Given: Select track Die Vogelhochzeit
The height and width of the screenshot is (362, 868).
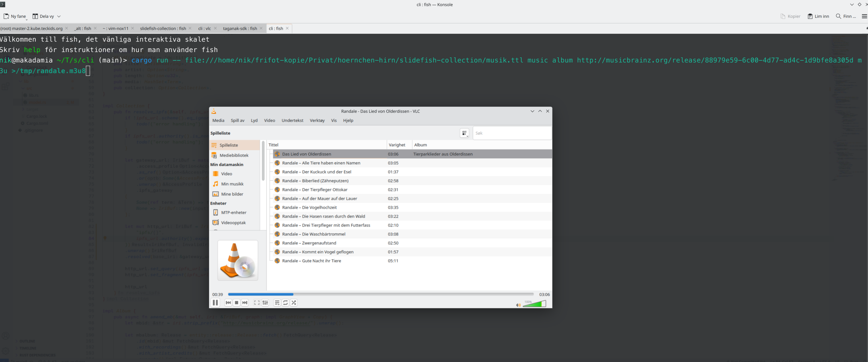Looking at the screenshot, I should pyautogui.click(x=412, y=207).
